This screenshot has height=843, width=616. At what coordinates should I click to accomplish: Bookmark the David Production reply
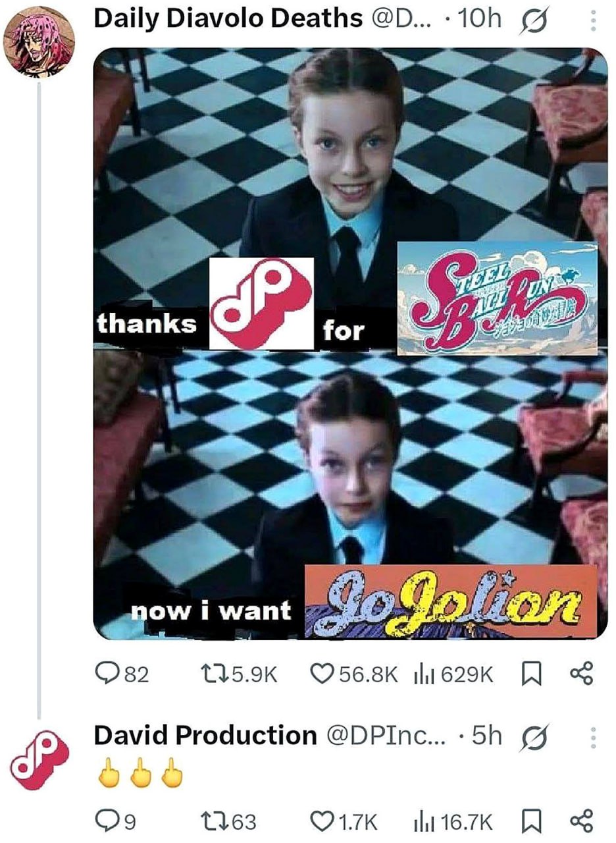[530, 821]
